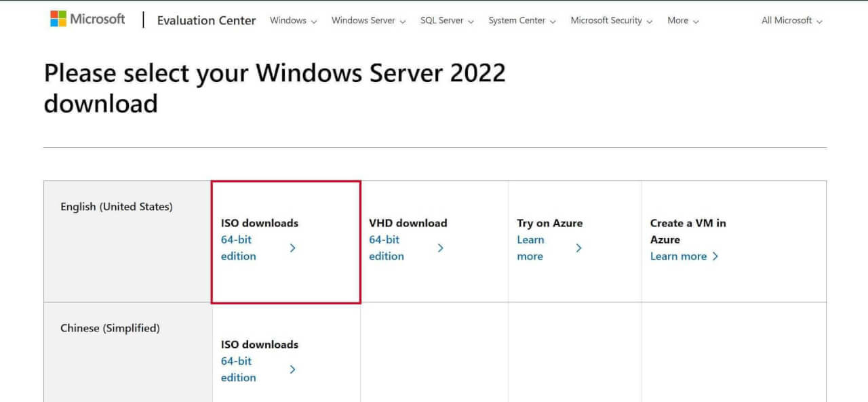This screenshot has width=868, height=402.
Task: Click the English (United States) language cell
Action: [116, 207]
